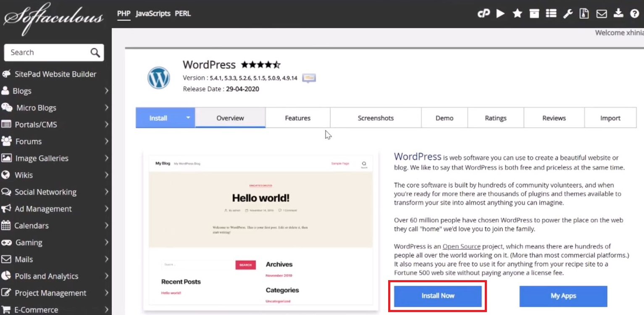Open the cPanel icon in top bar
The height and width of the screenshot is (315, 644).
[x=484, y=13]
